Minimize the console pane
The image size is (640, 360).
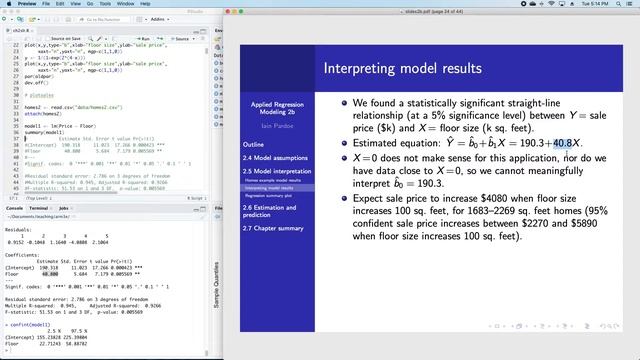tap(196, 209)
